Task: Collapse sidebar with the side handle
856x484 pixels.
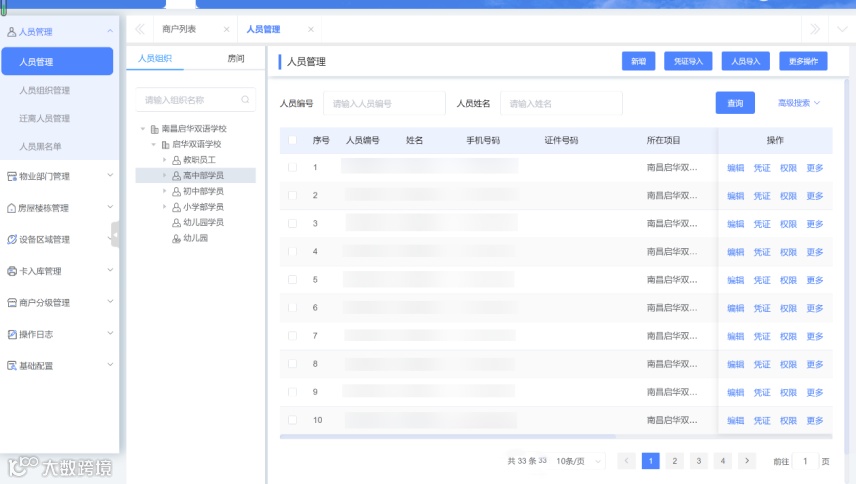Action: pyautogui.click(x=115, y=235)
